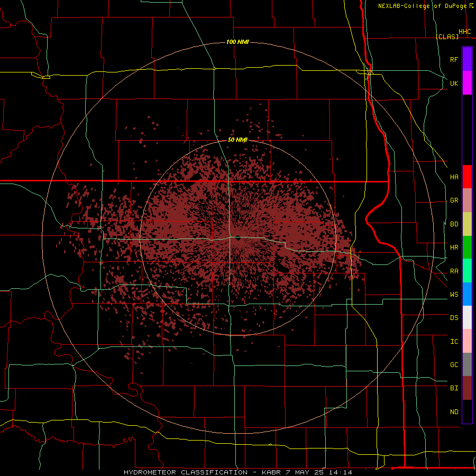Click the WS legend label
Viewport: 476px width, 476px height.
click(454, 295)
